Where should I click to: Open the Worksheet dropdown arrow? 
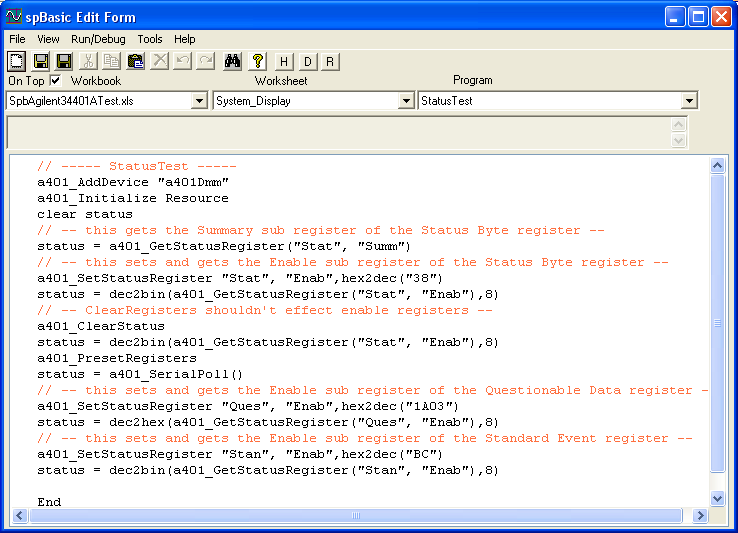405,101
